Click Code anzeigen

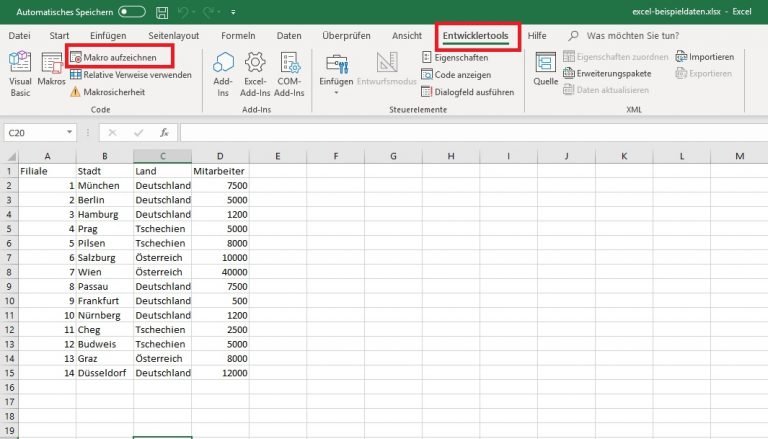(456, 74)
